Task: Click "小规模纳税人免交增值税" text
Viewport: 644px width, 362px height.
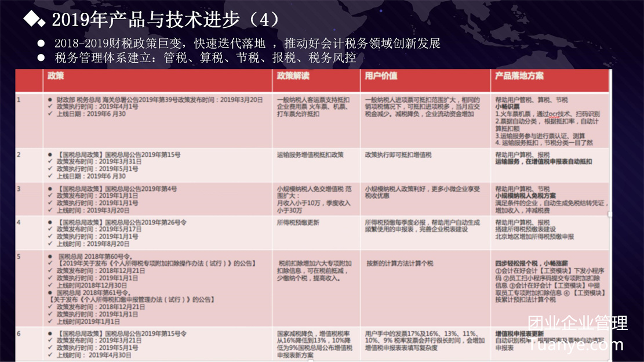Action: click(310, 189)
